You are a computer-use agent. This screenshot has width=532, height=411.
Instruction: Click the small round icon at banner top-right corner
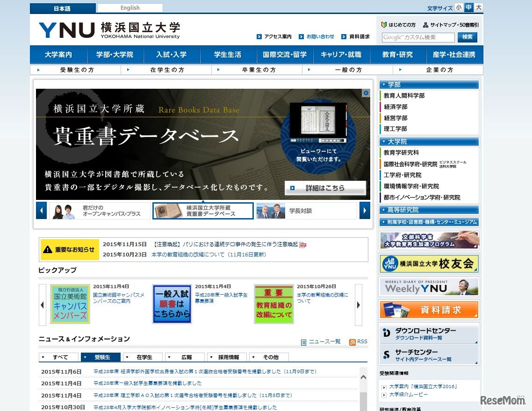point(366,93)
